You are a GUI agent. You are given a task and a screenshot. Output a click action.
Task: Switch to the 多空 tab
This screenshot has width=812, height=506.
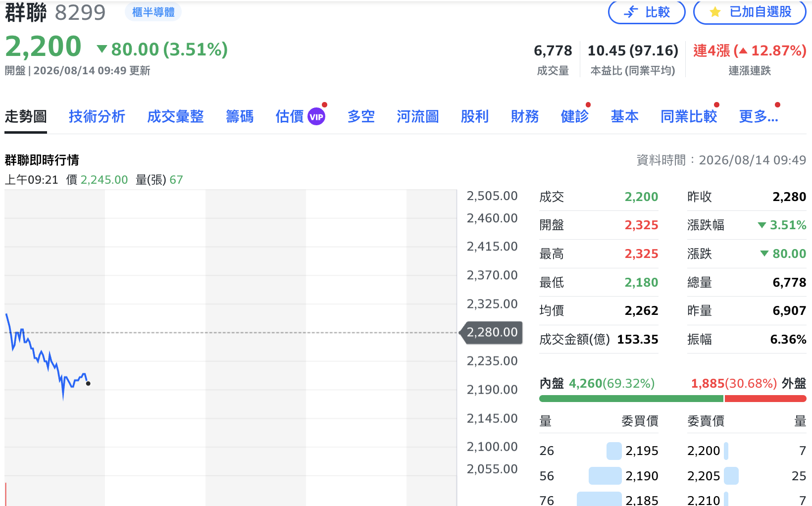(361, 117)
